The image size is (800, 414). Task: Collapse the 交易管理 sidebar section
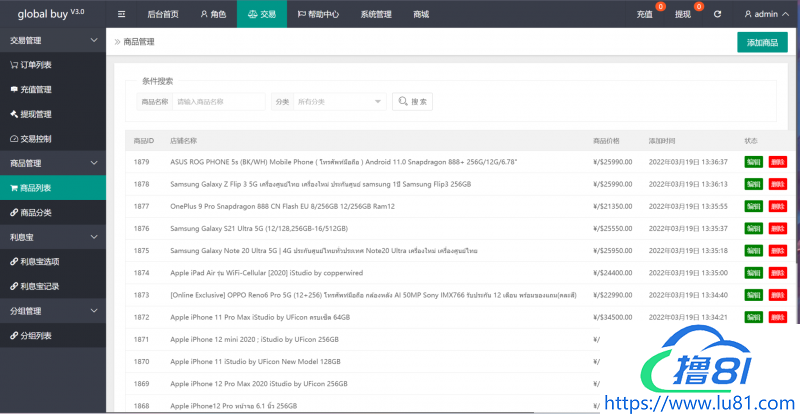point(94,41)
